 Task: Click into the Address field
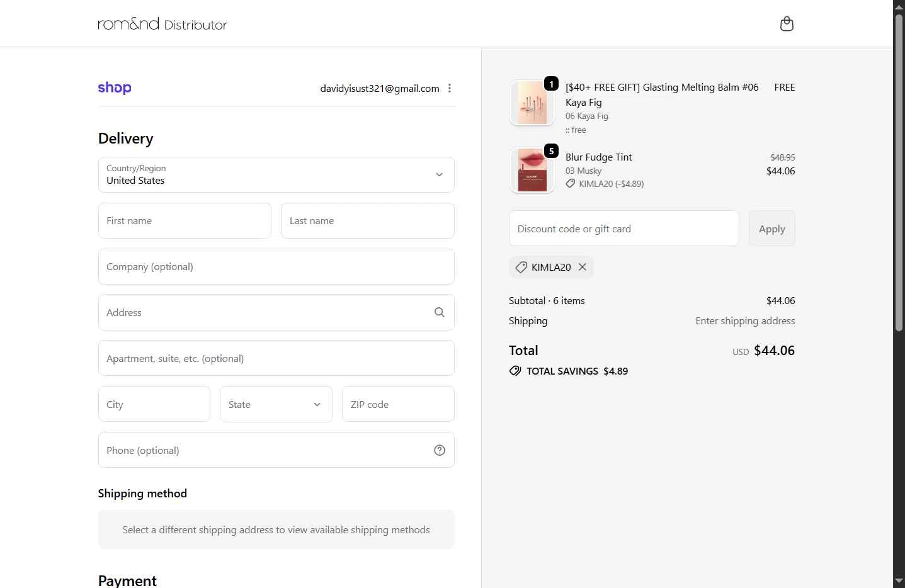[x=276, y=312]
